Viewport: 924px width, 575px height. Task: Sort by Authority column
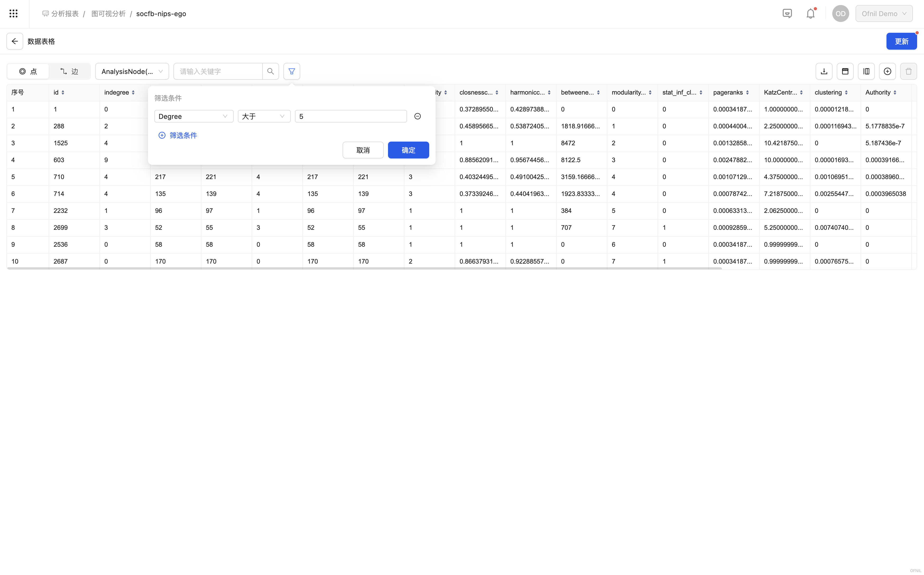[x=895, y=92]
